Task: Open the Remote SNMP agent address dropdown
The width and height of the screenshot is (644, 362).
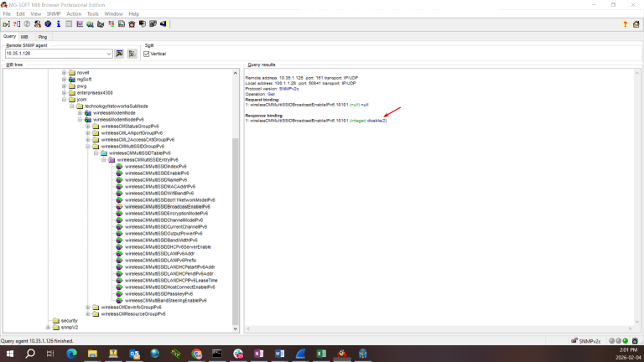Action: (109, 54)
